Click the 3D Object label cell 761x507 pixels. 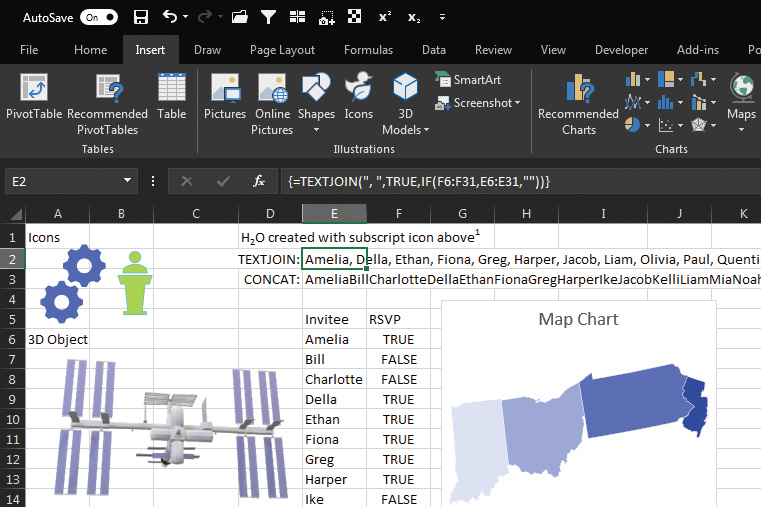[x=57, y=339]
